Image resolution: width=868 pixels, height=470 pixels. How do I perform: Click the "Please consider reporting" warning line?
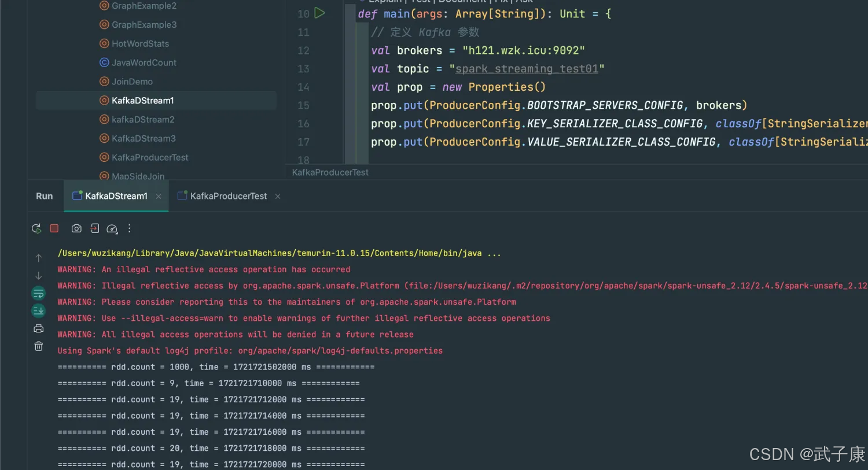point(286,302)
